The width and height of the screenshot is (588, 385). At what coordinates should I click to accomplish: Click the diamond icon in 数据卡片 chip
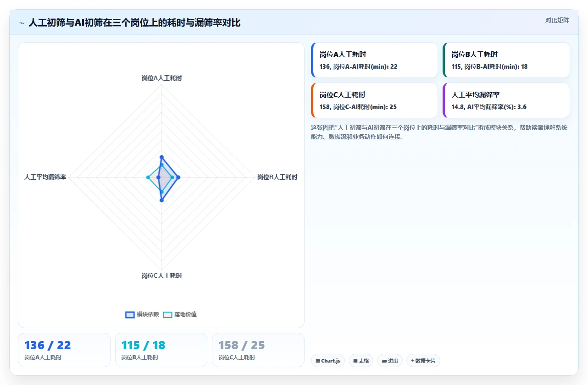click(x=412, y=361)
